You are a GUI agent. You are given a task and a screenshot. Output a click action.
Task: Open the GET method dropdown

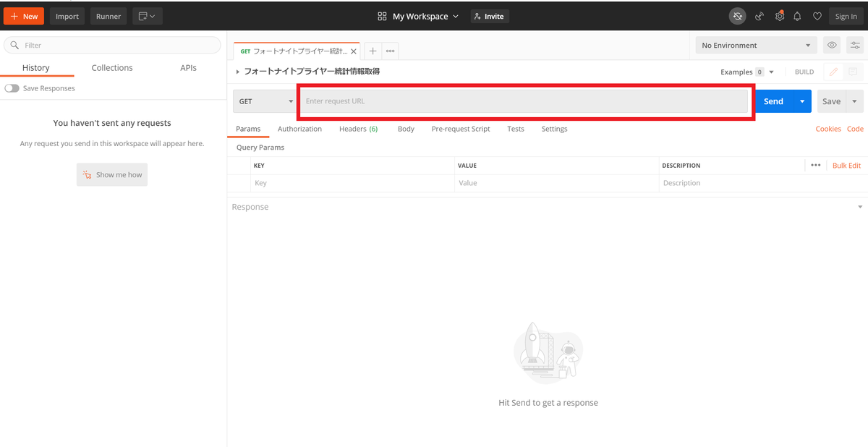pos(264,101)
